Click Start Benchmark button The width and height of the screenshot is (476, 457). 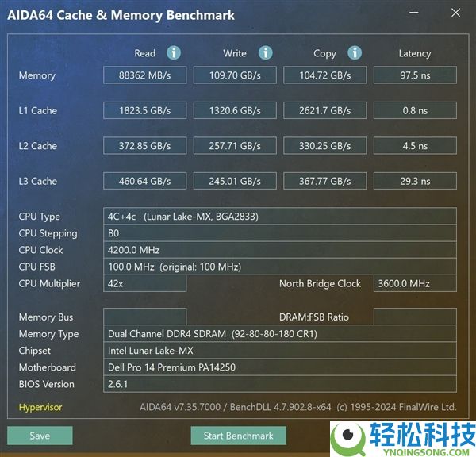pyautogui.click(x=238, y=436)
